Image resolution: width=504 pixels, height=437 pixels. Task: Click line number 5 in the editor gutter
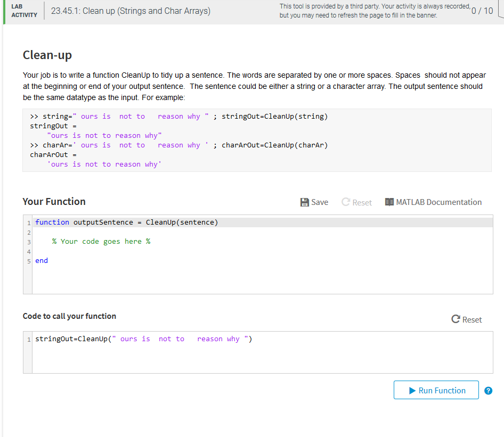point(29,261)
